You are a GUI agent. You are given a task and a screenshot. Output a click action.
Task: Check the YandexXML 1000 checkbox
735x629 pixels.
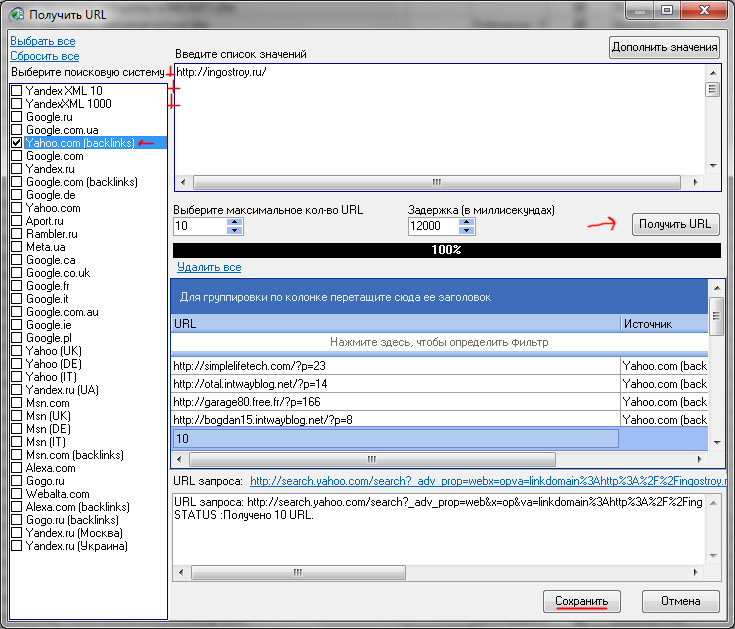pos(17,104)
